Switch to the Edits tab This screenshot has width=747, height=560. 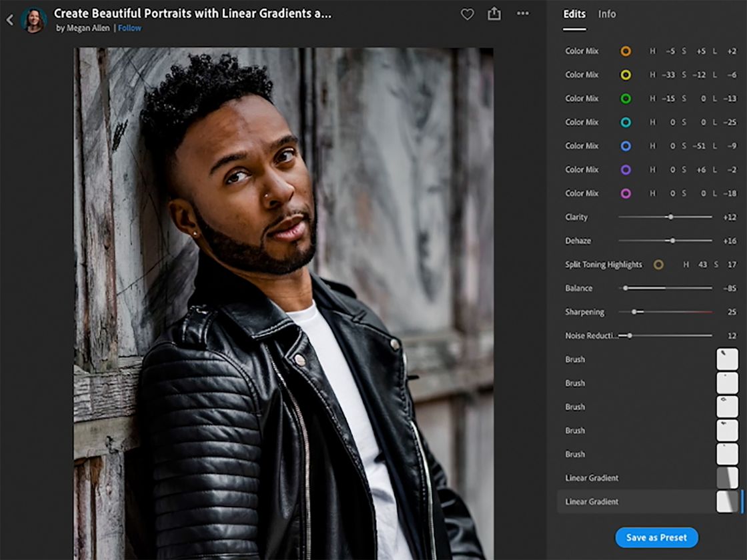[x=574, y=14]
